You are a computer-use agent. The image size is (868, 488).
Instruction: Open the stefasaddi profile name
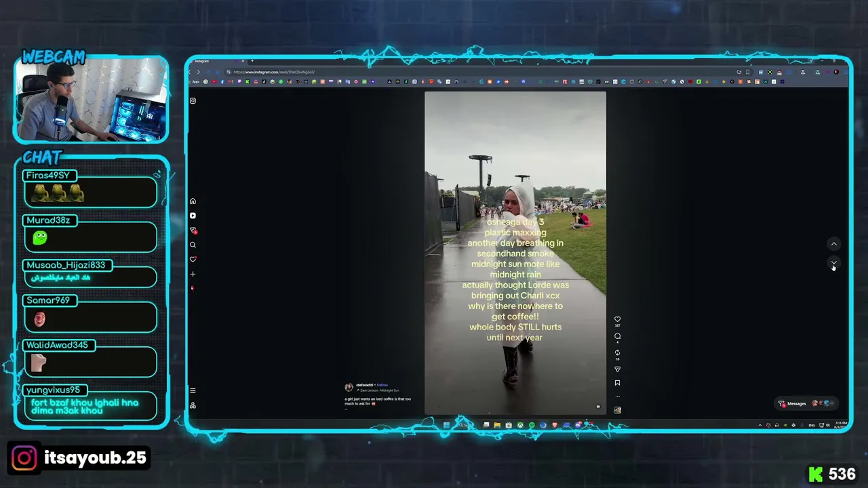click(x=365, y=385)
